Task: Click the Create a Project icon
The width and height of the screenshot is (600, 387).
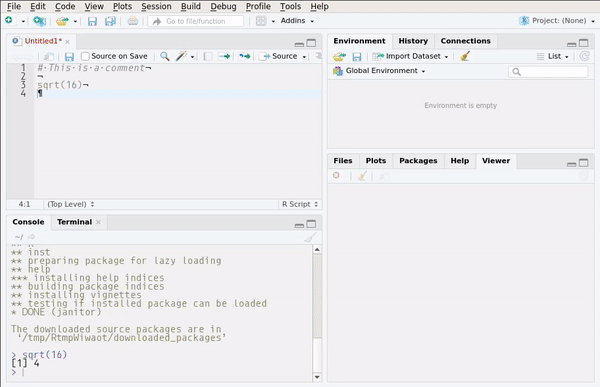Action: coord(39,21)
